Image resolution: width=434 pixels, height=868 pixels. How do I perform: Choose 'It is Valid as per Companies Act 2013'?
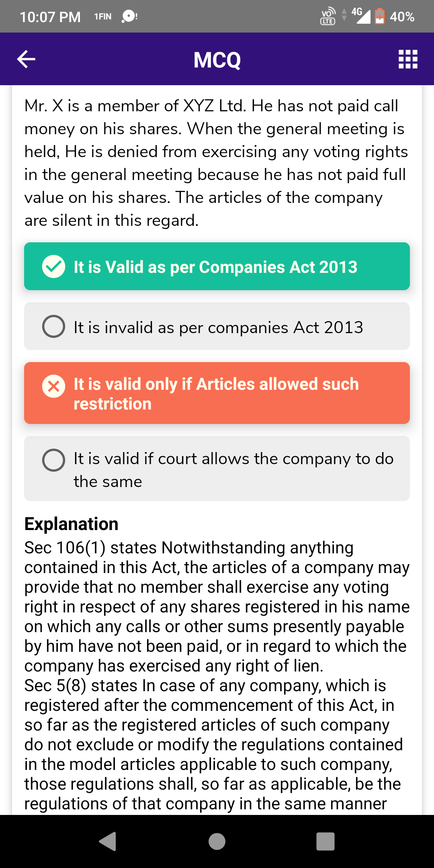[215, 267]
